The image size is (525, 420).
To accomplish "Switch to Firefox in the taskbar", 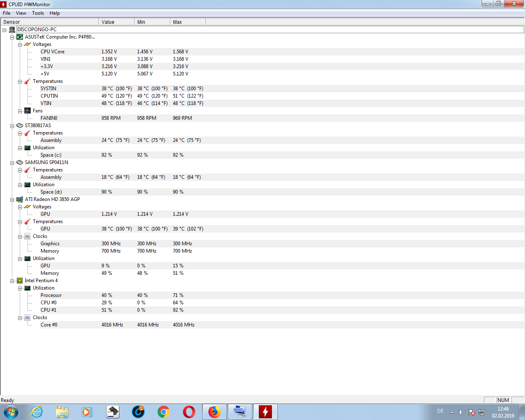I will click(215, 412).
